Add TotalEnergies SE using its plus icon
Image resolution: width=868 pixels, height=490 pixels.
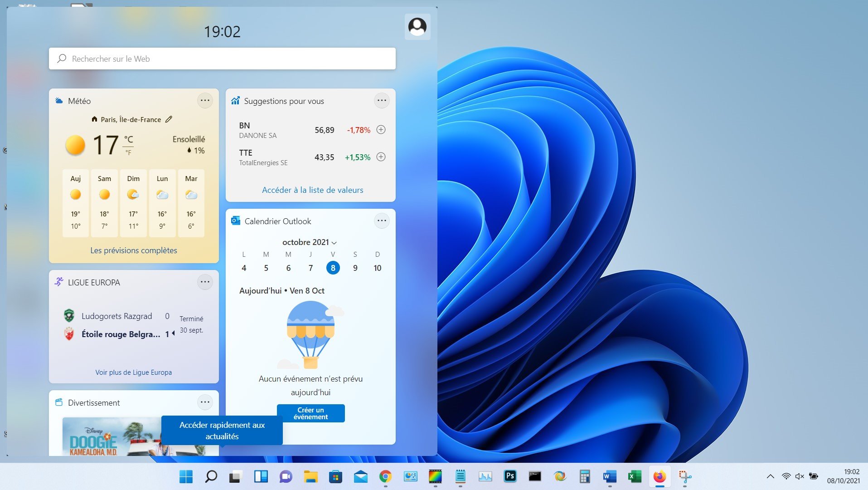pos(381,157)
